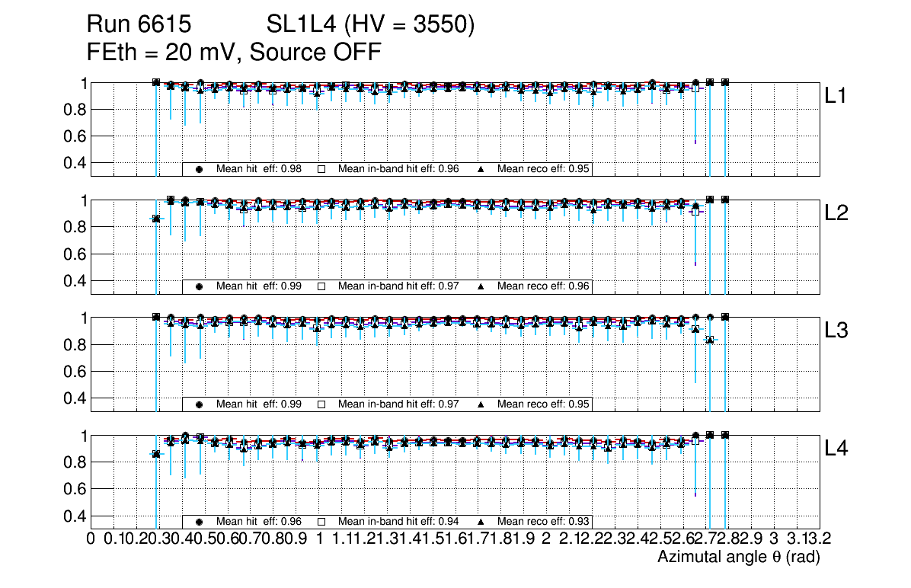Select the L3 panel label

pyautogui.click(x=837, y=331)
